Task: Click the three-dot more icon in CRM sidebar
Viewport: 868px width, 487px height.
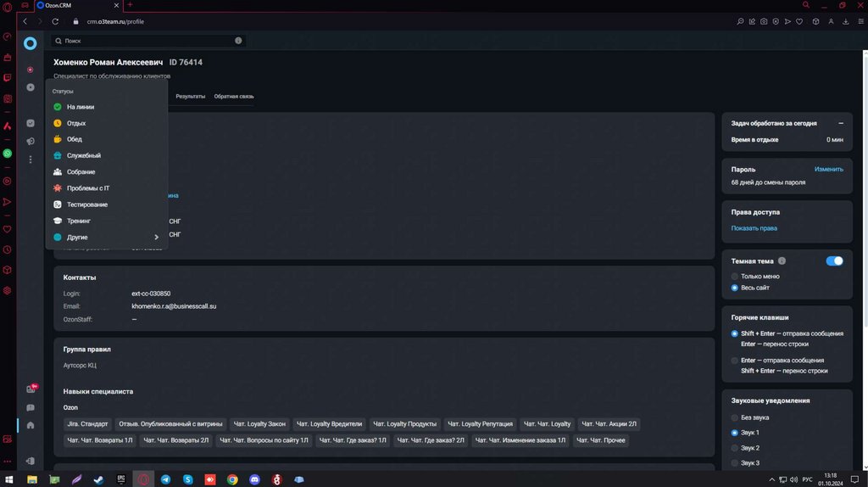Action: (x=31, y=160)
